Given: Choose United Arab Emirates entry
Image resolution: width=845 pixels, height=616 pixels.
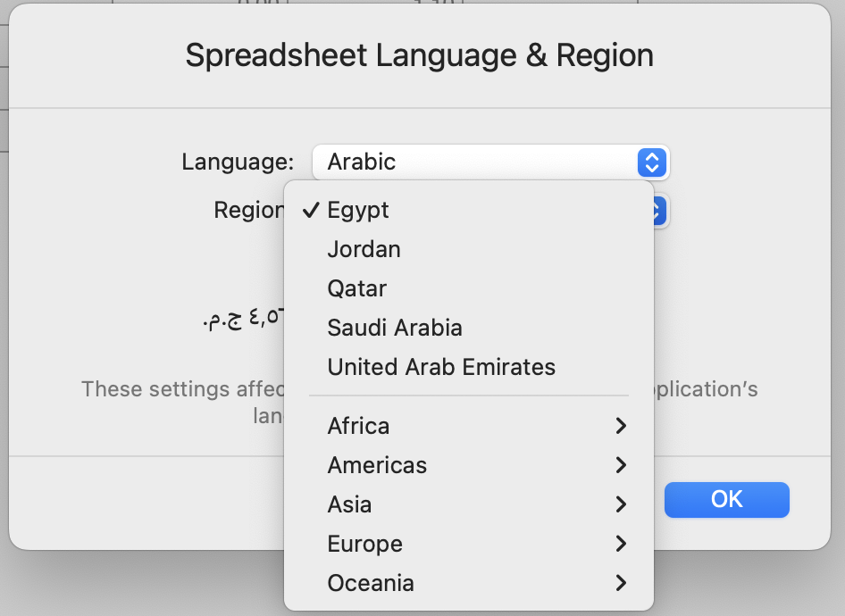Looking at the screenshot, I should pos(441,367).
